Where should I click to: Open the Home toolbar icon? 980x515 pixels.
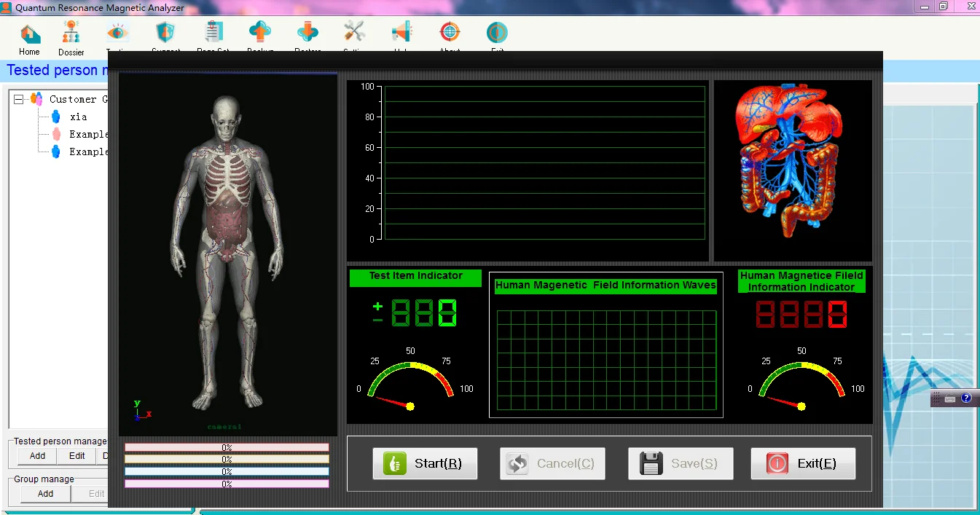30,34
